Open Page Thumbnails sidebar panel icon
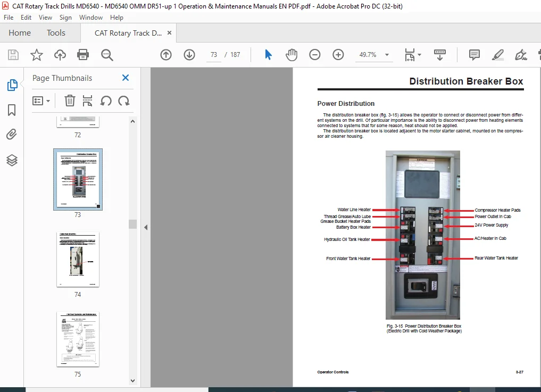This screenshot has width=541, height=392. [12, 85]
